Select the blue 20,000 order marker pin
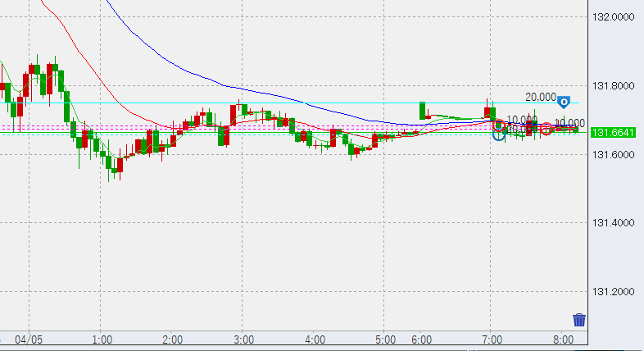644x351 pixels. click(564, 103)
